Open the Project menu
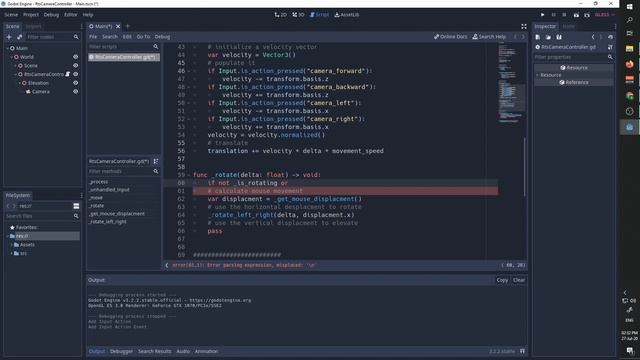 [31, 15]
